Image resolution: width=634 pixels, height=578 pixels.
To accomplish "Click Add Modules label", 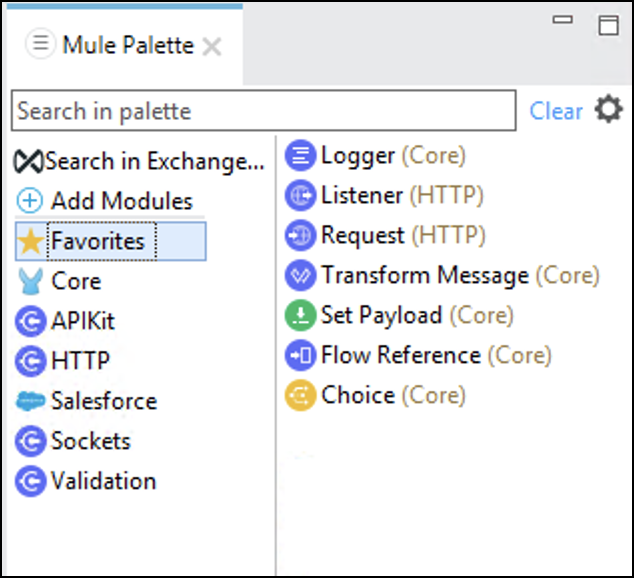I will (122, 200).
